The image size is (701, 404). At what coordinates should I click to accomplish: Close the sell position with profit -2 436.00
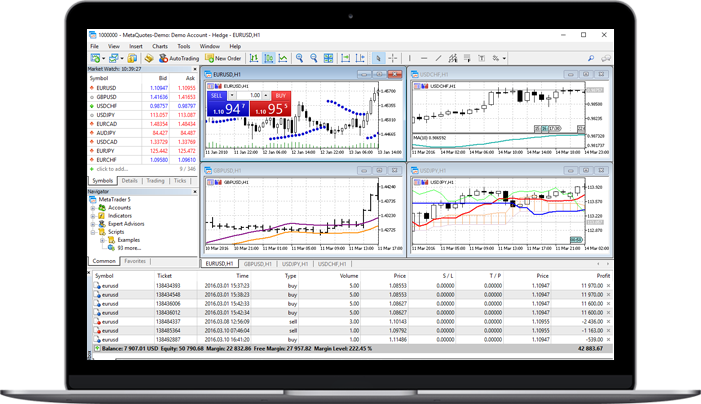point(608,321)
